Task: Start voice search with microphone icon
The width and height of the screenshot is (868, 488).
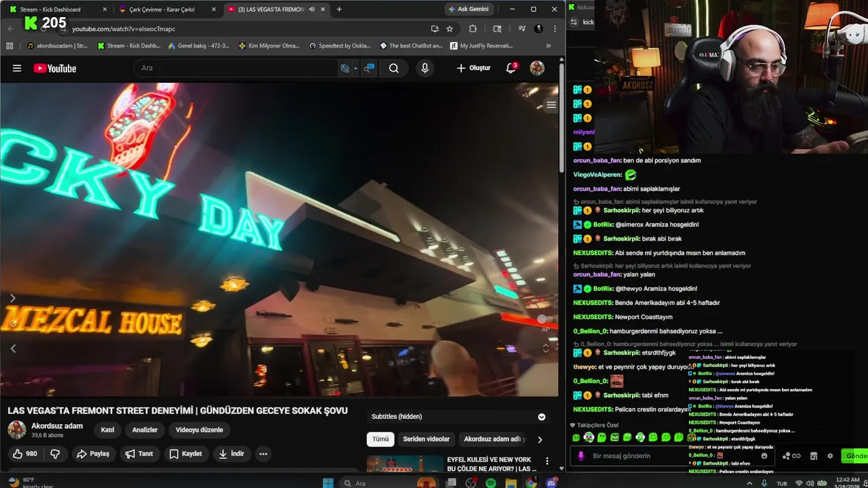Action: [x=425, y=68]
